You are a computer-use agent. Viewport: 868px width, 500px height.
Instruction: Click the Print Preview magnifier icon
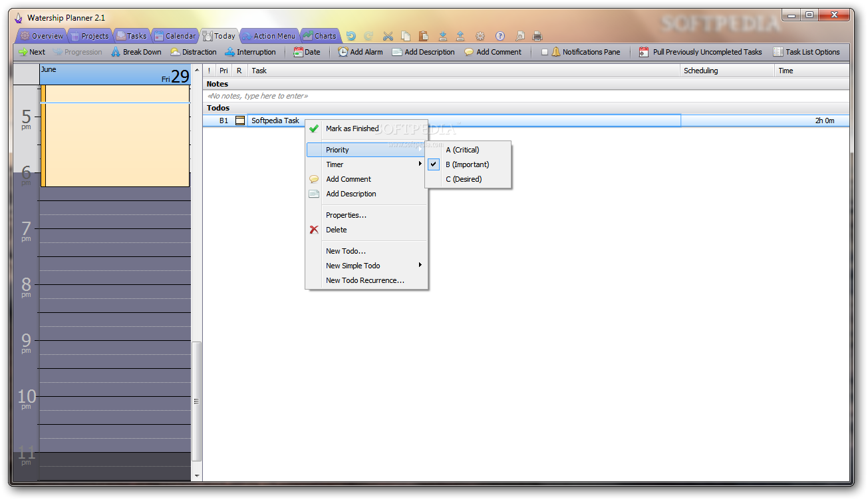[520, 36]
